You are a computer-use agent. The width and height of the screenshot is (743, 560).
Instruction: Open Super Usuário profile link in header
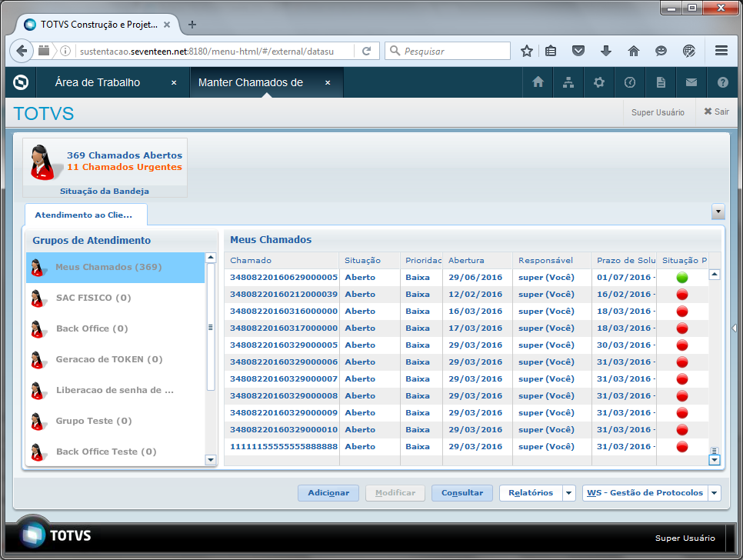658,112
